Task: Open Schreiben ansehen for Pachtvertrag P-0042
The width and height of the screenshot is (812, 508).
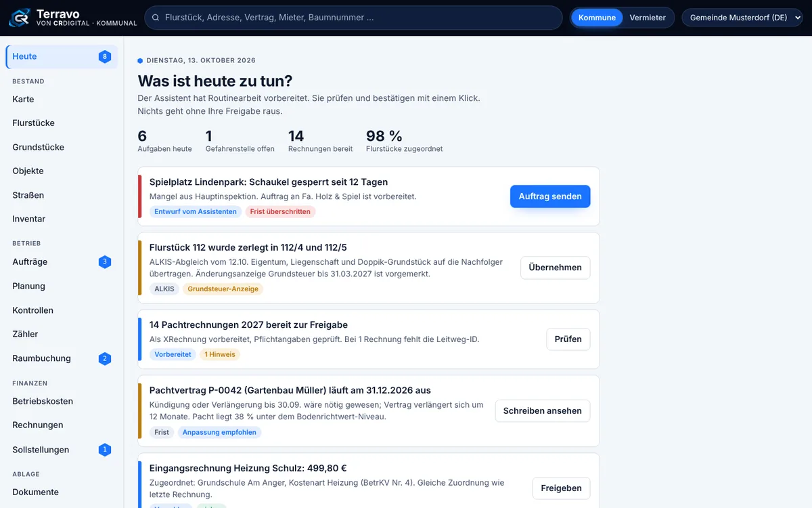Action: click(x=542, y=410)
